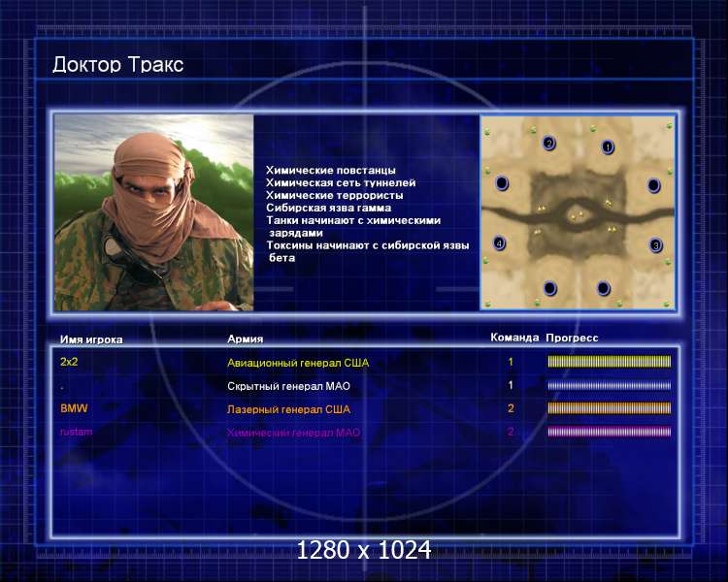Click team number in the BMW row
The image size is (728, 582).
511,408
